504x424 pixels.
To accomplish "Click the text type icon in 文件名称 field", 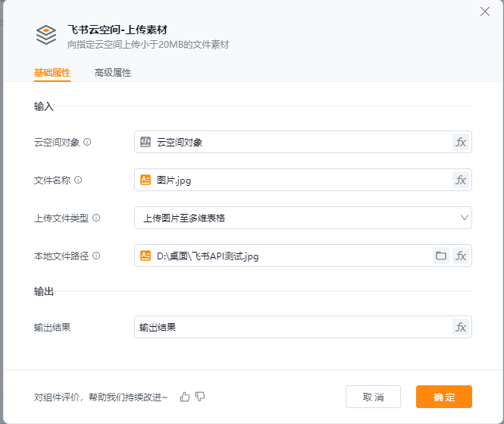I will coord(146,180).
